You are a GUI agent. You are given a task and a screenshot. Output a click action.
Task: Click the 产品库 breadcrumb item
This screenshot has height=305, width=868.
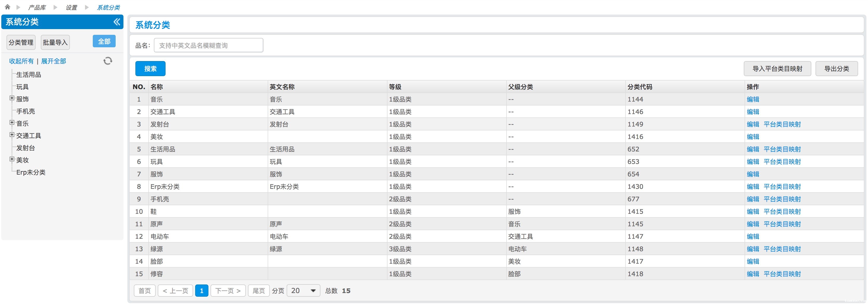(37, 8)
